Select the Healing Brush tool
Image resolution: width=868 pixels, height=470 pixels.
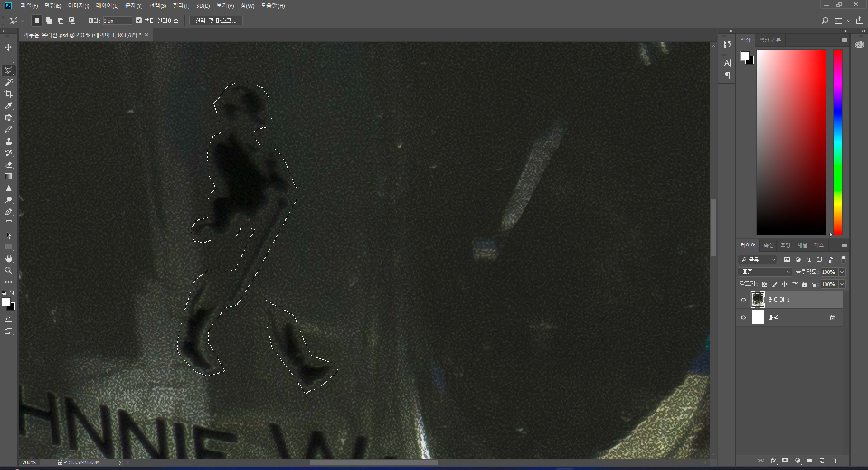click(x=9, y=117)
